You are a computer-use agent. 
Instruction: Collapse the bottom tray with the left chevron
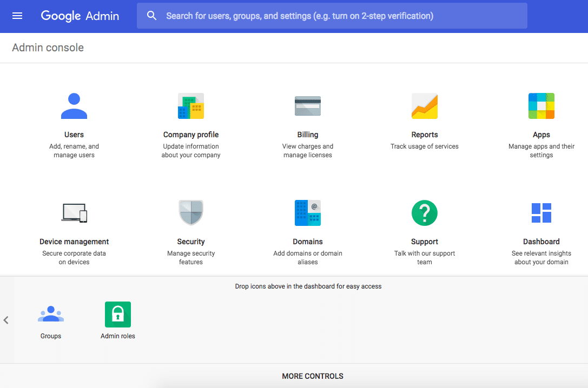(6, 320)
